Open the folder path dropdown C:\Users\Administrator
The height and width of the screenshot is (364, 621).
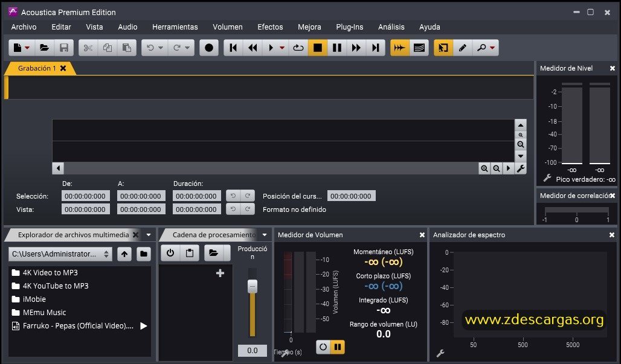pyautogui.click(x=60, y=254)
